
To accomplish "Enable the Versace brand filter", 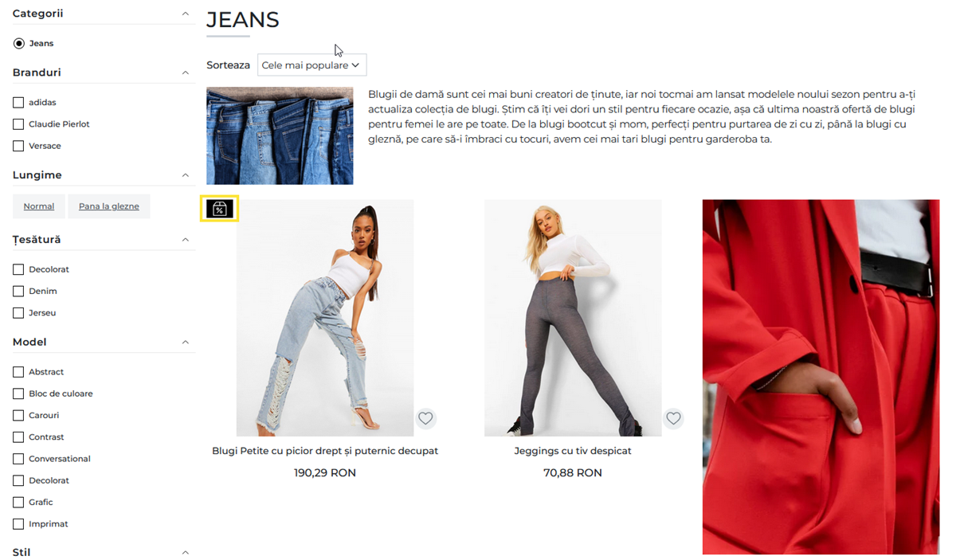I will click(18, 147).
